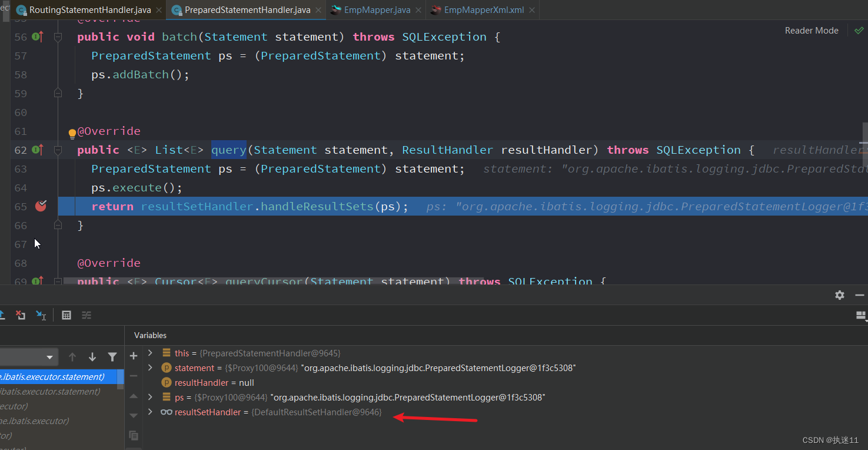Open debug panel settings gear
This screenshot has width=868, height=450.
840,295
